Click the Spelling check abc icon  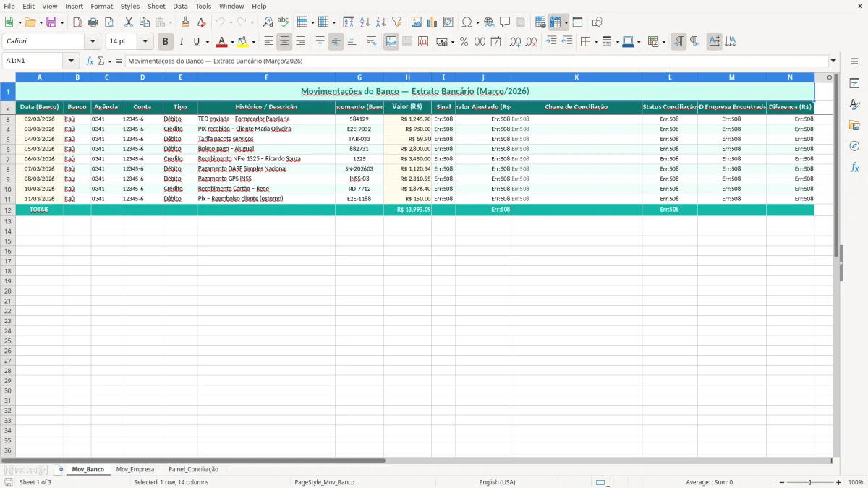(283, 22)
